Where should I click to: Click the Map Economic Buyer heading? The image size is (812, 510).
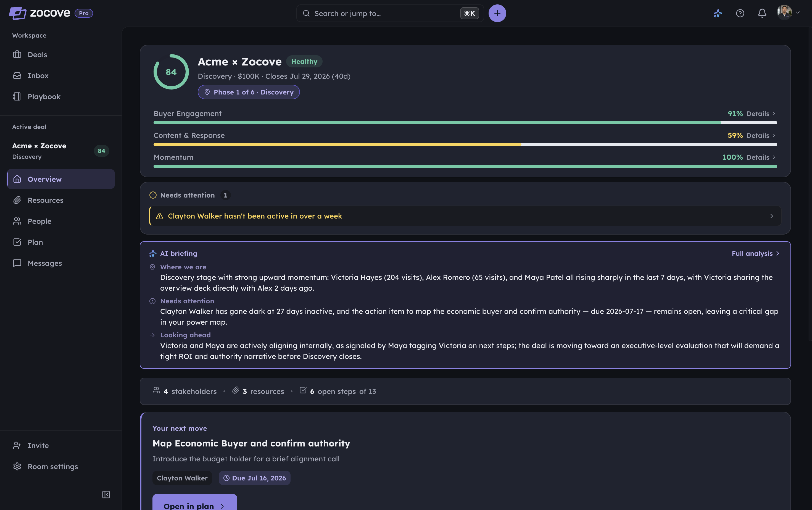(x=251, y=443)
